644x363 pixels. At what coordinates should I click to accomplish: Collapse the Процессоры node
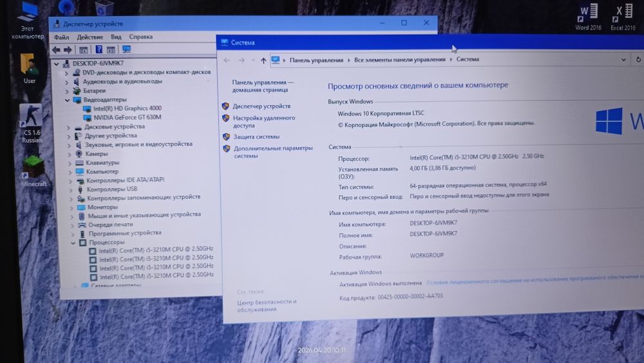pyautogui.click(x=73, y=243)
